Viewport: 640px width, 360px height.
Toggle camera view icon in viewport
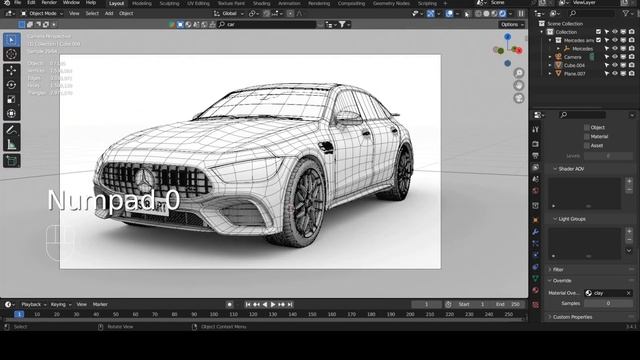pyautogui.click(x=519, y=98)
